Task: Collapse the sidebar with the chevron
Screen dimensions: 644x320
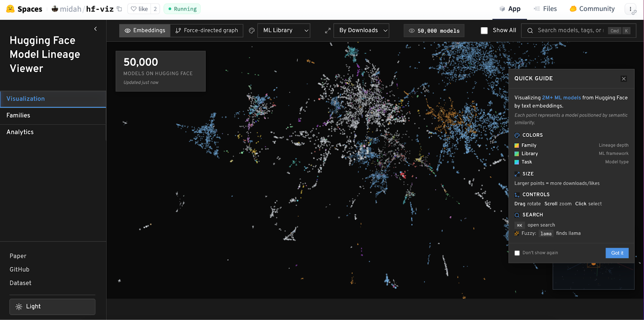Action: [95, 29]
